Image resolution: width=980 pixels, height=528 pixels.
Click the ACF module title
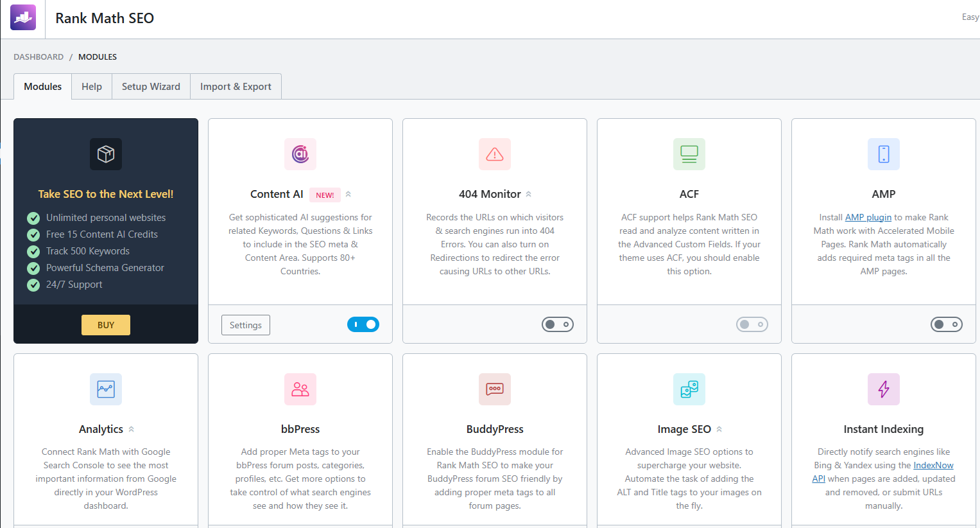click(x=689, y=194)
